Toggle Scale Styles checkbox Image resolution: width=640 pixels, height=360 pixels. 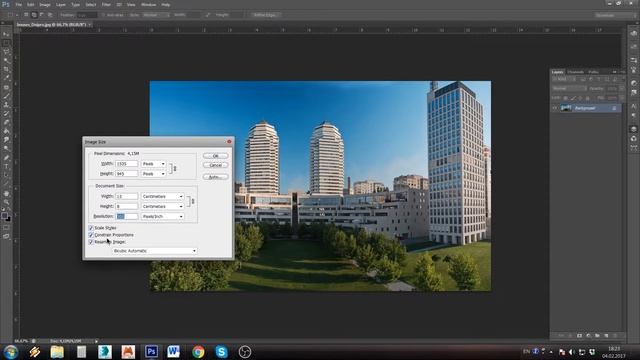tap(91, 228)
